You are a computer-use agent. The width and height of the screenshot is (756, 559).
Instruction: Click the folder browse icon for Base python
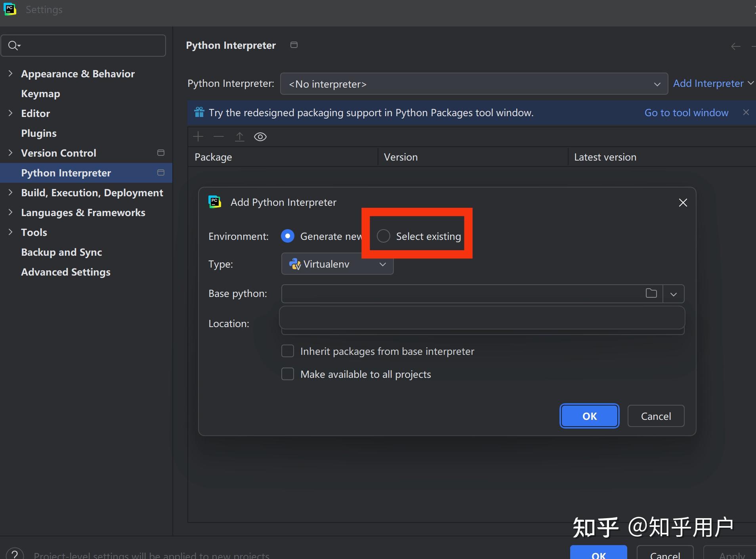651,293
